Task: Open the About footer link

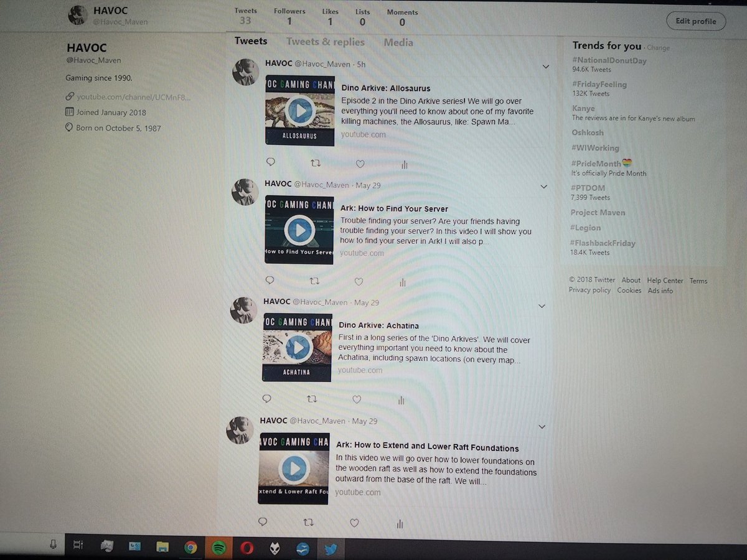Action: click(x=631, y=280)
